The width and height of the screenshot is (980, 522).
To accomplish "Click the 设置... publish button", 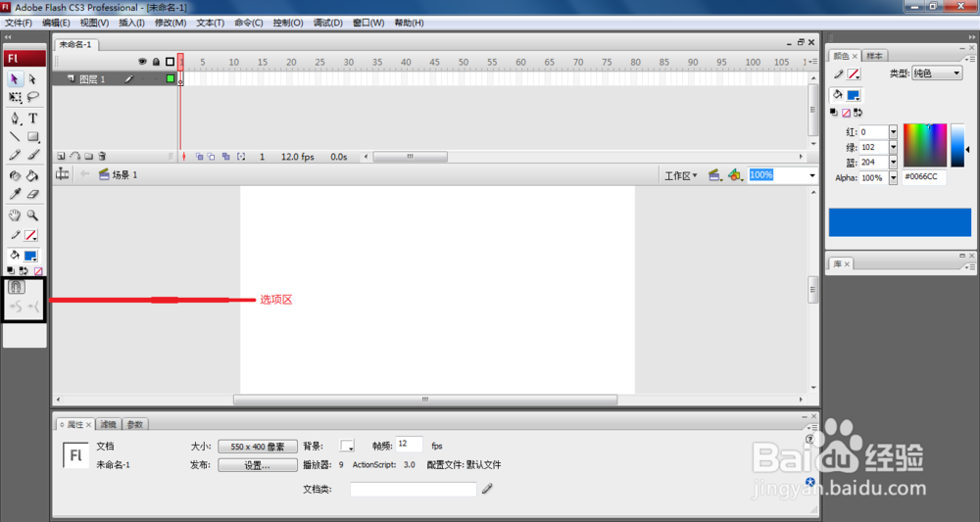I will [x=258, y=465].
